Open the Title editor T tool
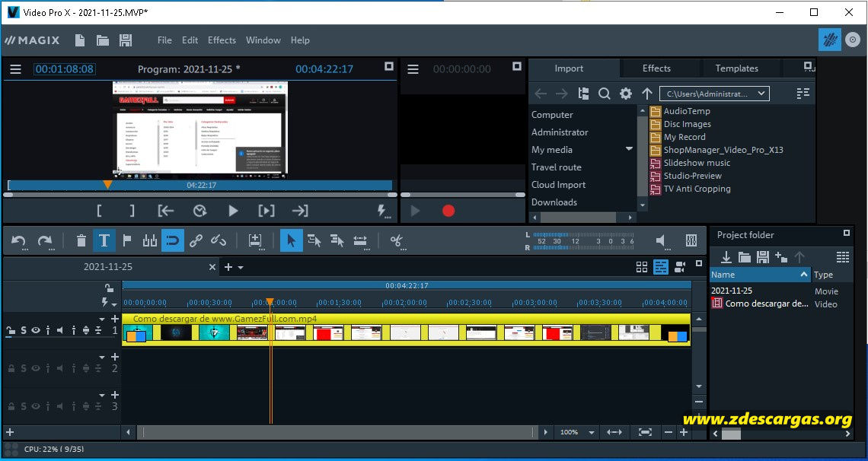The height and width of the screenshot is (461, 868). pos(104,240)
